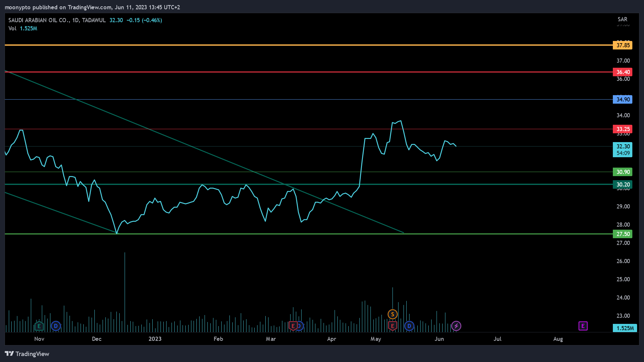Click the Mar label on the time axis

pyautogui.click(x=271, y=339)
